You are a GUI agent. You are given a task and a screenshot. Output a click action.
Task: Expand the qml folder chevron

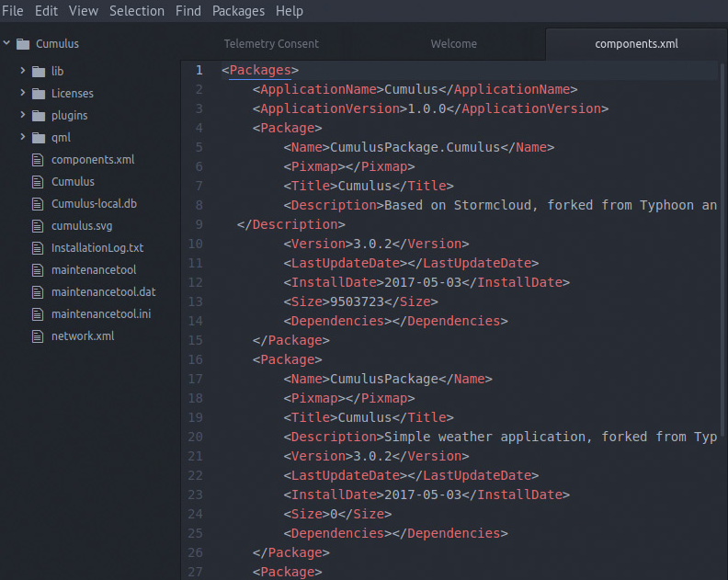tap(22, 138)
